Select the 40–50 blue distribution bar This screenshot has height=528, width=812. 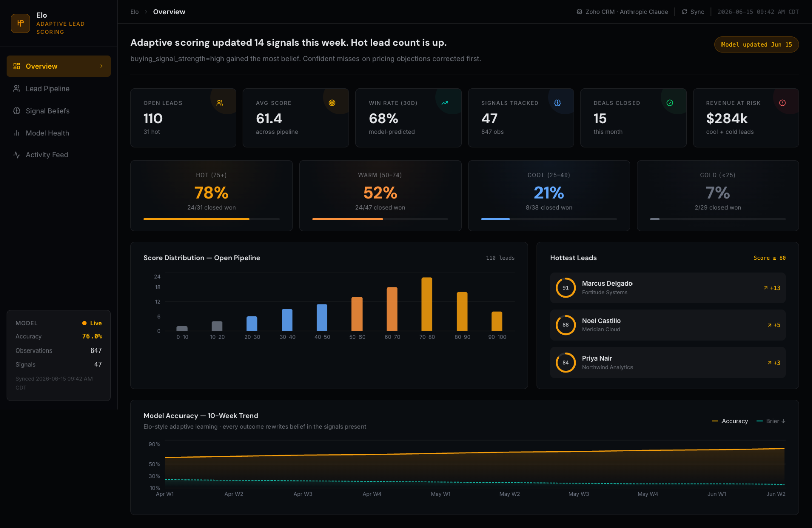coord(322,317)
